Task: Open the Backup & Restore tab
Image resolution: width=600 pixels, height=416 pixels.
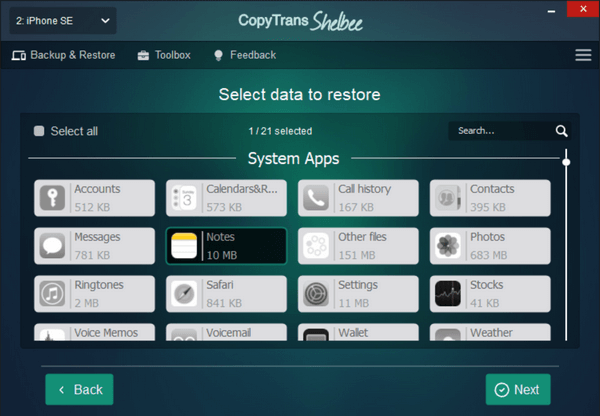Action: click(x=64, y=55)
